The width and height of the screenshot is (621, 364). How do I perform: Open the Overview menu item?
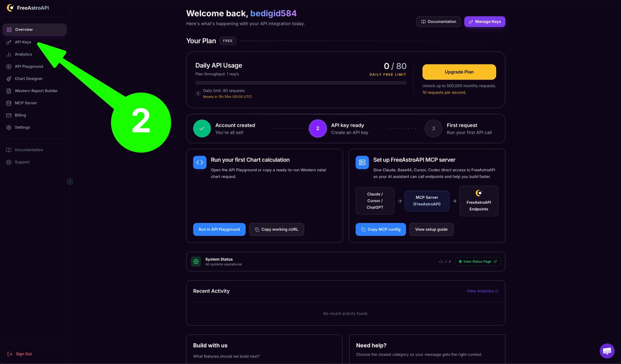click(x=34, y=30)
